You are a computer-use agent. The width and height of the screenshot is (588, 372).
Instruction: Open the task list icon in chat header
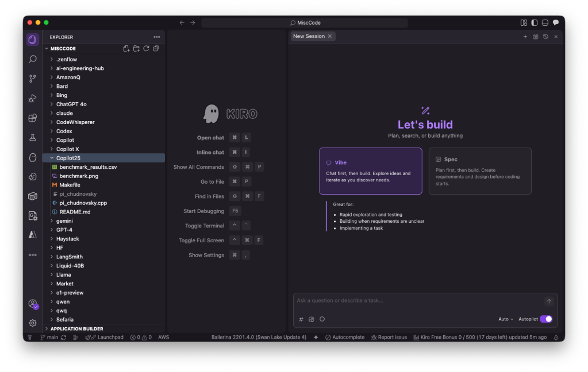(x=536, y=36)
